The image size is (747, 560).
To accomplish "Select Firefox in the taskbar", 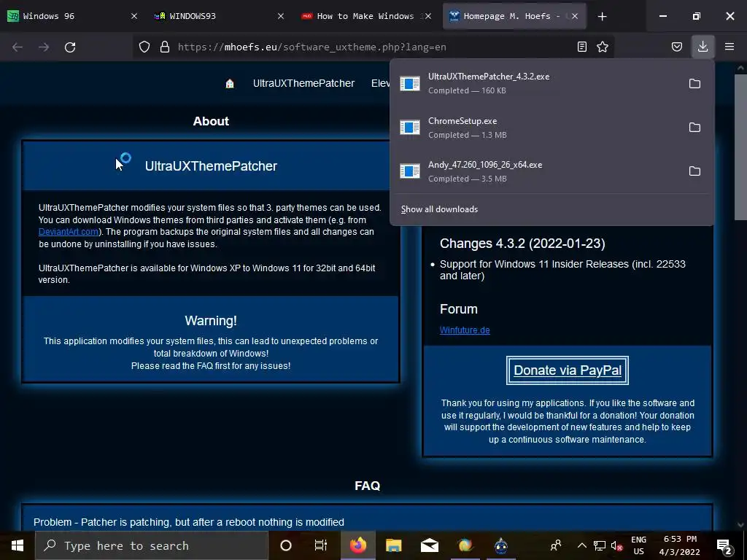I will pos(357,545).
